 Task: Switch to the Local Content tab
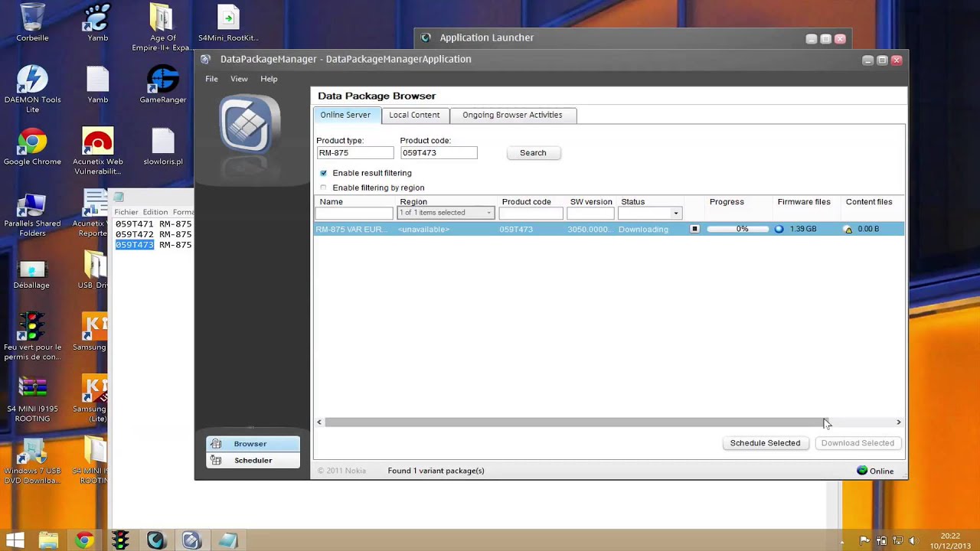(x=414, y=115)
